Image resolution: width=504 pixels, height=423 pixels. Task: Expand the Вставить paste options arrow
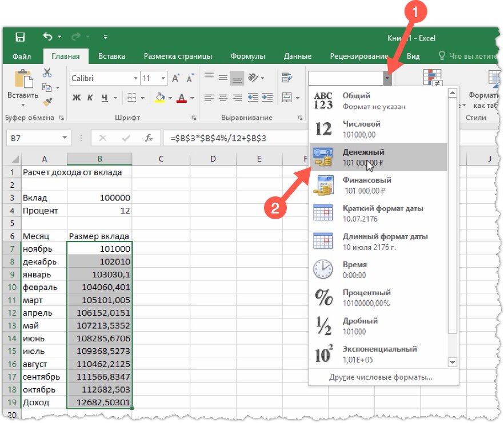click(23, 105)
